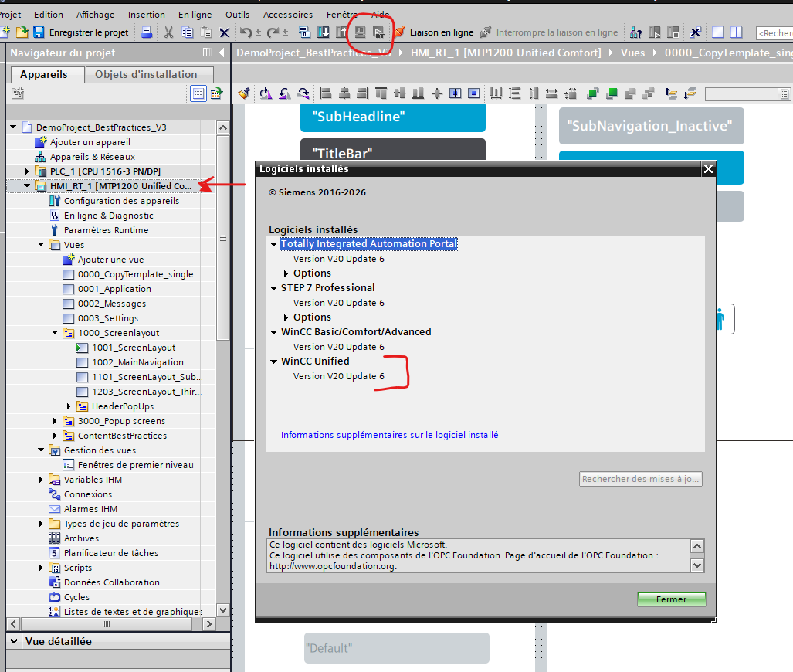Open the Insertion menu
Viewport: 793px width, 672px height.
[146, 15]
